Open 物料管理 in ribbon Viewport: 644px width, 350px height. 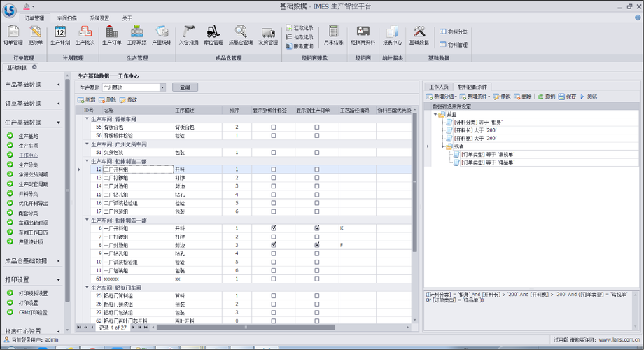pyautogui.click(x=454, y=44)
